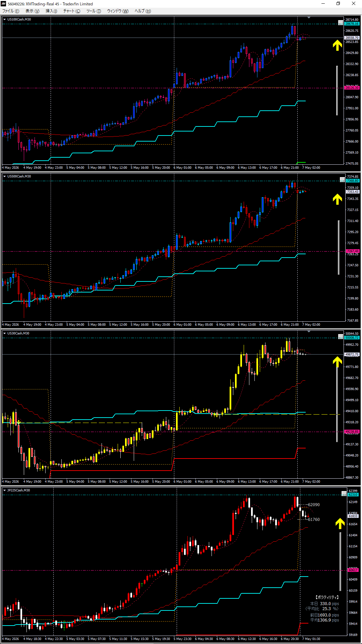Open the チャート (C) menu
Screen dimensions: 362x644
click(x=72, y=11)
